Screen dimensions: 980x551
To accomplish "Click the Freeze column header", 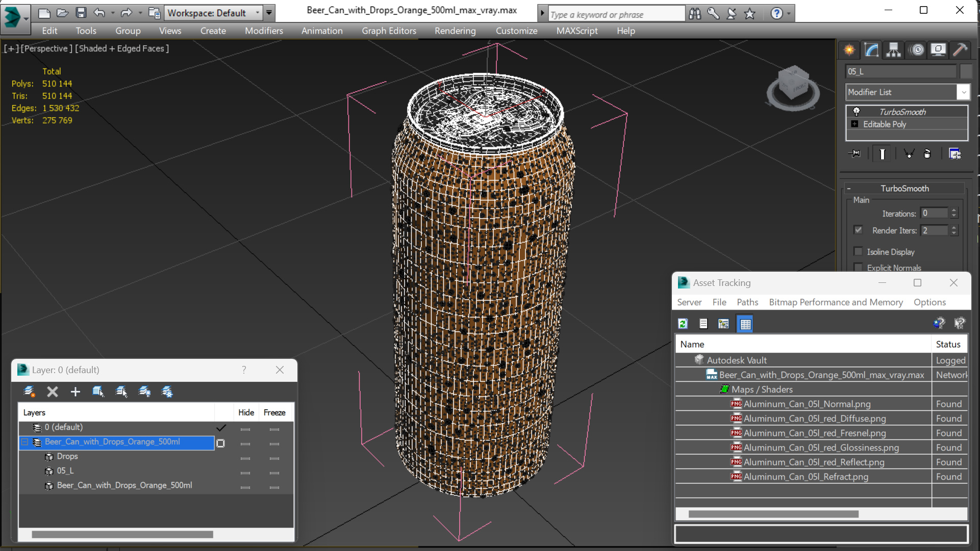I will coord(274,412).
